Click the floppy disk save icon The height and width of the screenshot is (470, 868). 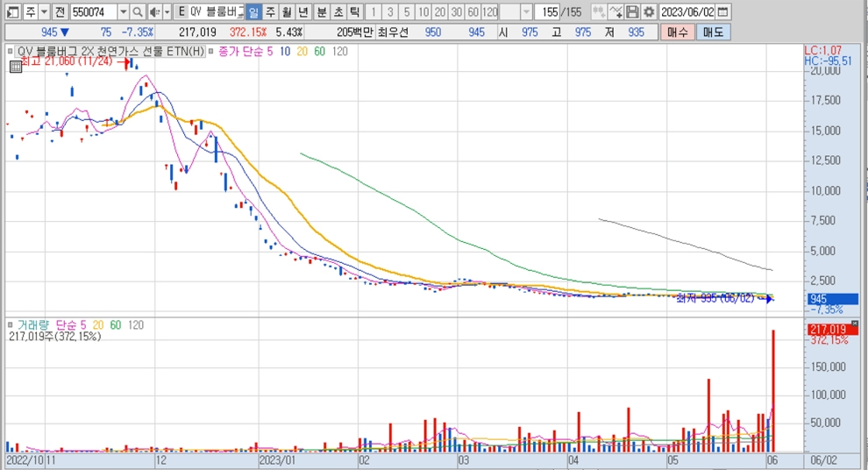tap(632, 11)
